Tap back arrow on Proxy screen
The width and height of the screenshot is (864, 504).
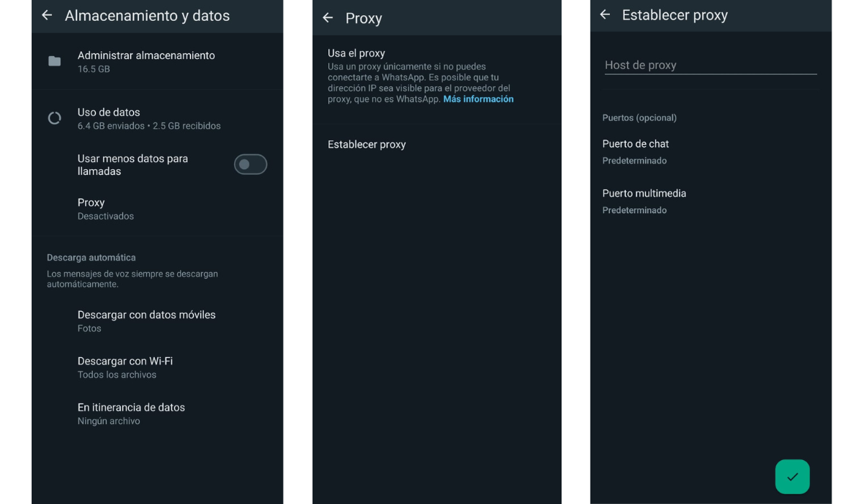[x=328, y=18]
